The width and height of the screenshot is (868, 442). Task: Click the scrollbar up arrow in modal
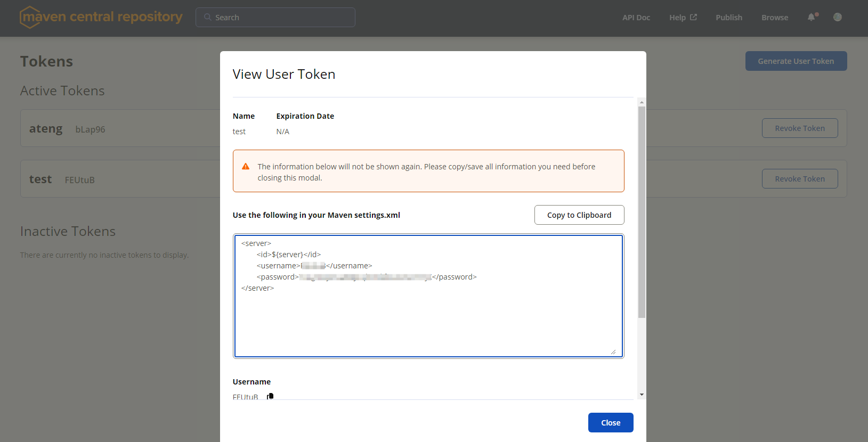point(642,102)
